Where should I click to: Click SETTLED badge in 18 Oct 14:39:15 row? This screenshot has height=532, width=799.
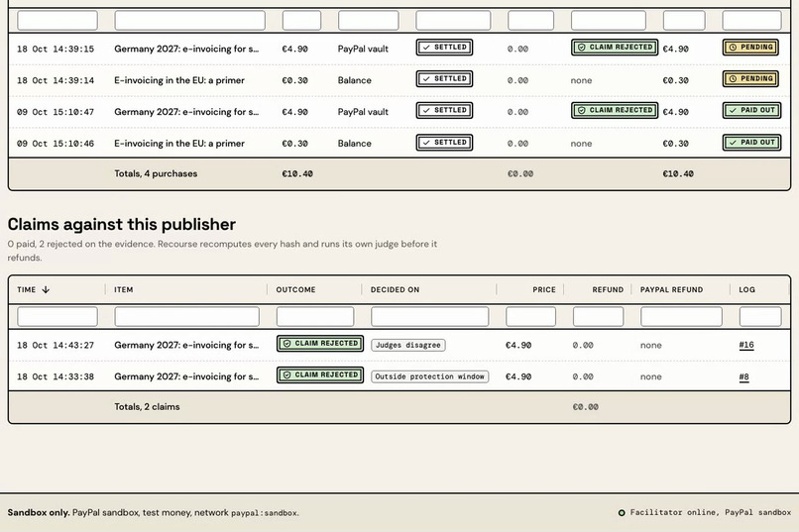(444, 48)
